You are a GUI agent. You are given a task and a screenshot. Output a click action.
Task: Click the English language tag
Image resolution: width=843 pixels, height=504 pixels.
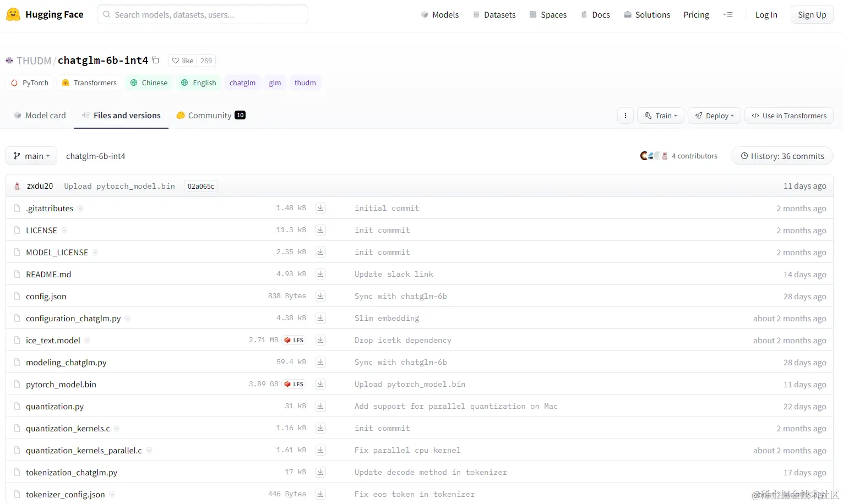[199, 83]
